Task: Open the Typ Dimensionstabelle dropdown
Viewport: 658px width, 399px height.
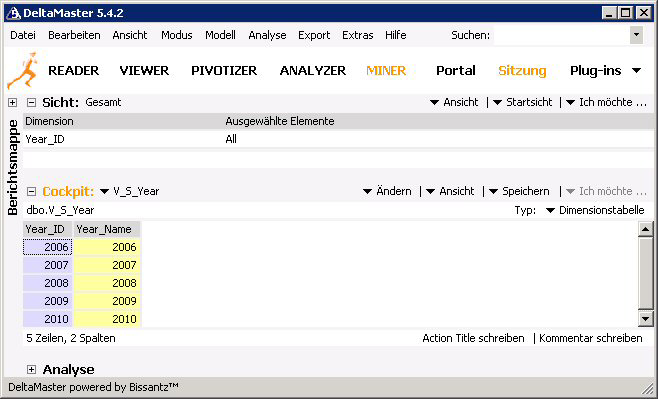Action: (595, 210)
